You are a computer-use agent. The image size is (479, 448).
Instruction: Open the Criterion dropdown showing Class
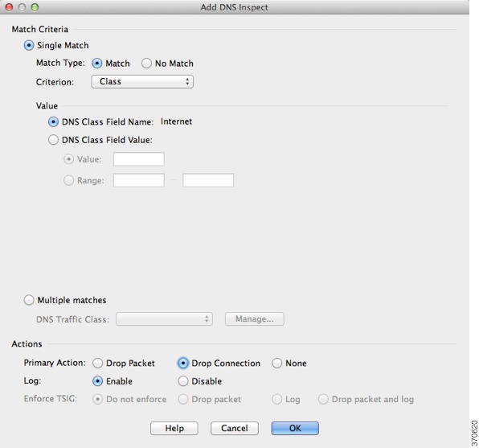[142, 82]
